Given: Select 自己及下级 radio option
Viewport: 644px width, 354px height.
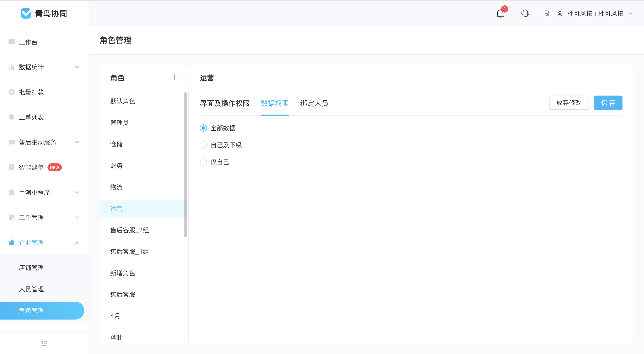Looking at the screenshot, I should coord(203,145).
